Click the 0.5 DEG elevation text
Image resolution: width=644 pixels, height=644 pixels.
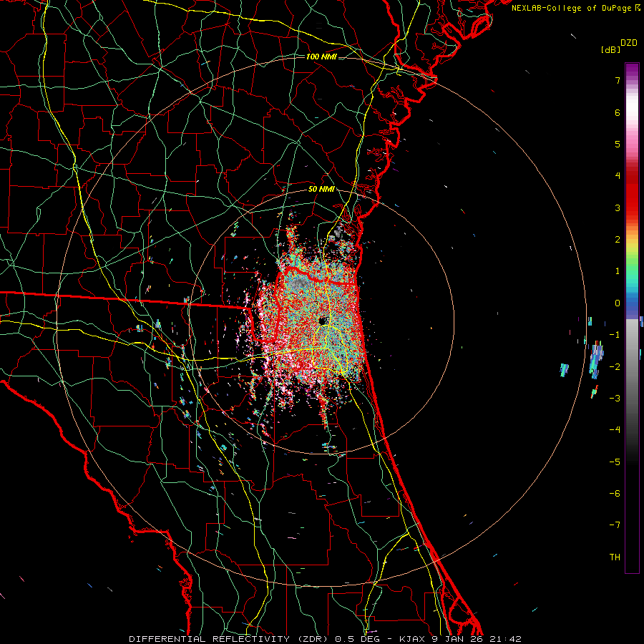pyautogui.click(x=357, y=639)
